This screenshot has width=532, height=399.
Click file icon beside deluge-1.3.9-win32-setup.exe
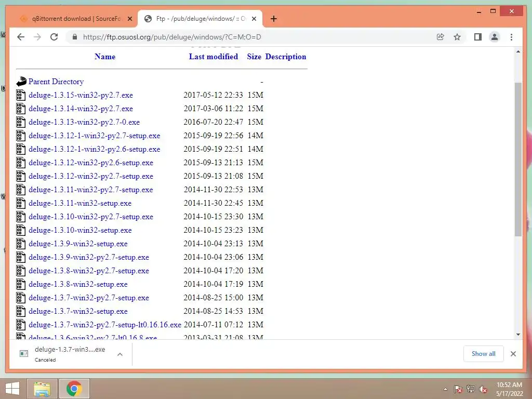click(21, 244)
